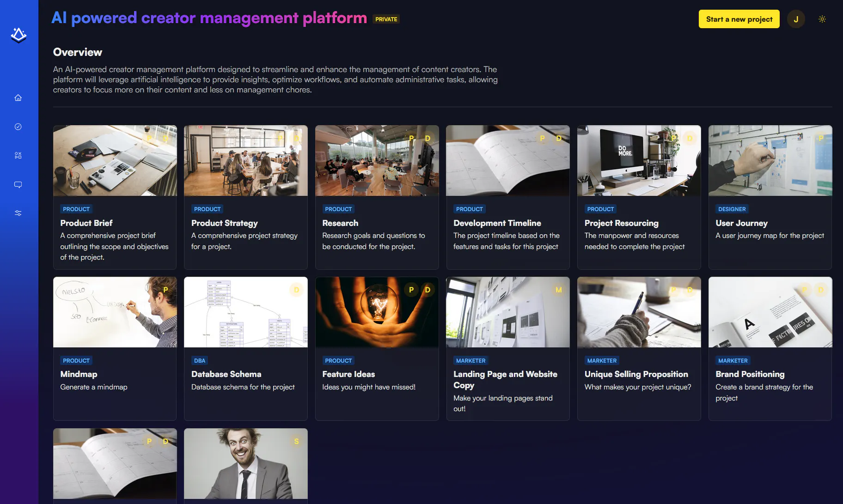Screen dimensions: 843x504
Task: Open the Development Timeline card title
Action: coord(497,223)
